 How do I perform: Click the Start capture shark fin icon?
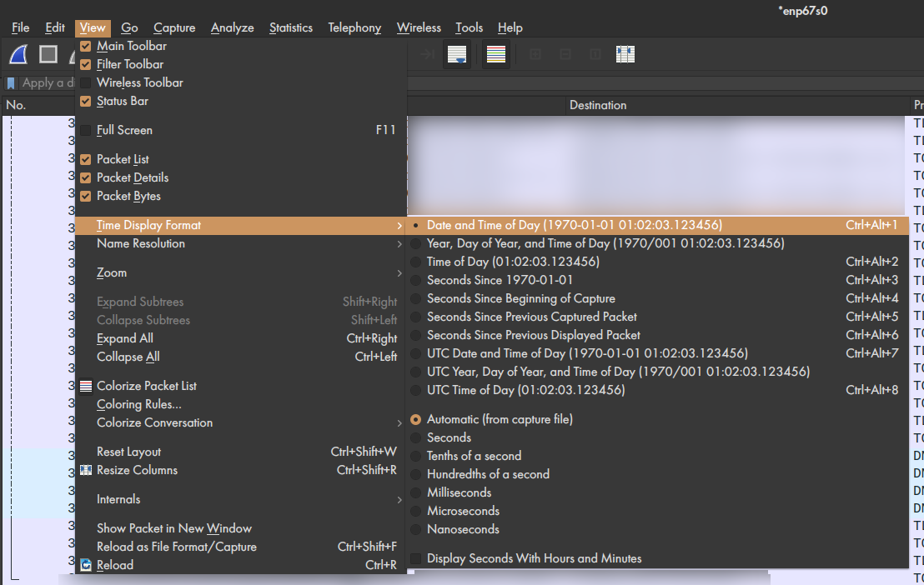pos(19,54)
